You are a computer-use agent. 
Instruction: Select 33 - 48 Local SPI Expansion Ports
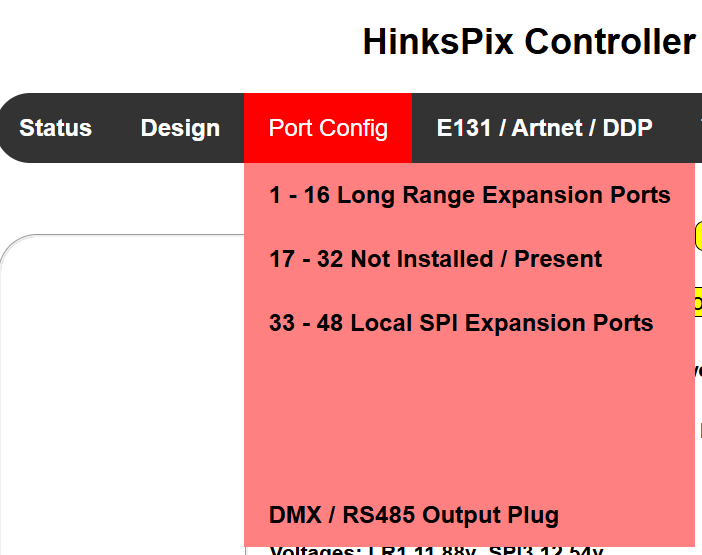pyautogui.click(x=460, y=323)
